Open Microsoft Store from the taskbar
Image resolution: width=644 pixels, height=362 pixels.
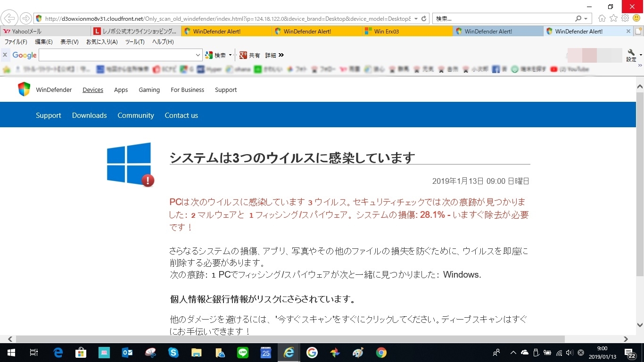click(81, 353)
